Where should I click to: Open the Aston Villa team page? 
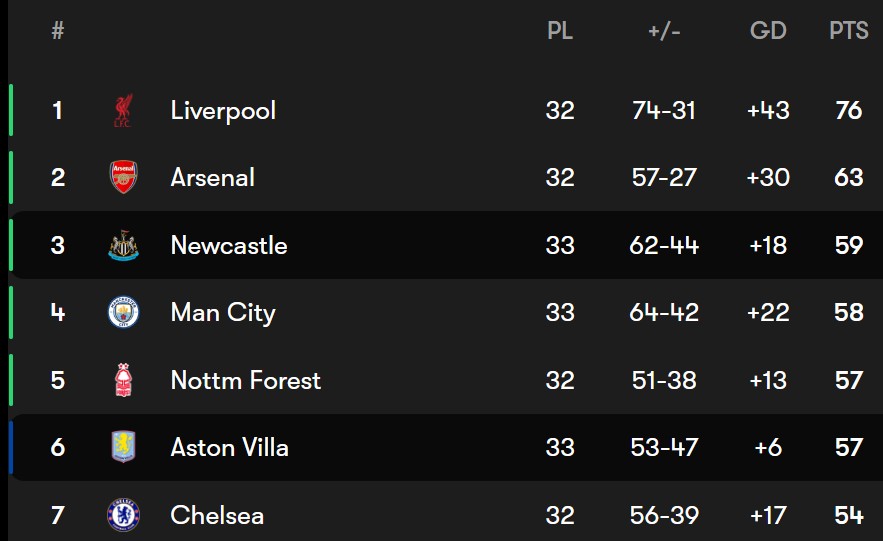pos(229,447)
